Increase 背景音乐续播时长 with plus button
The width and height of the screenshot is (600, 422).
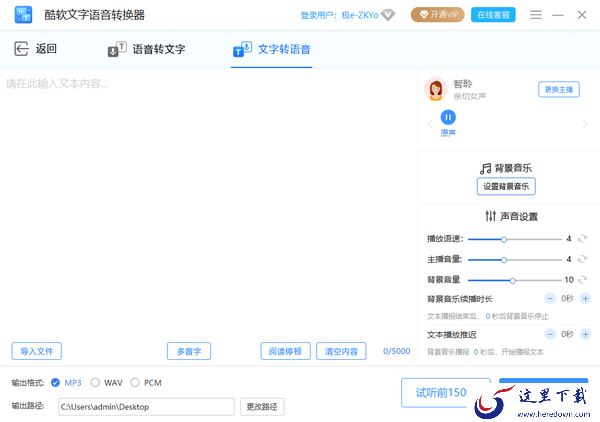pos(585,298)
